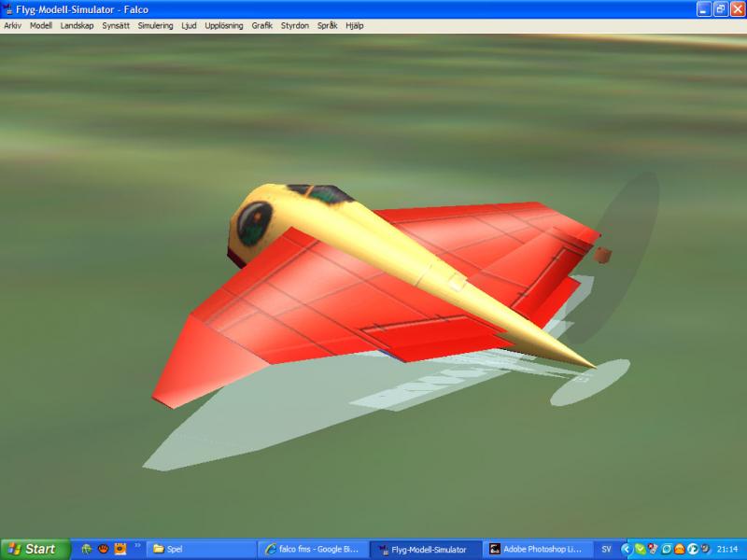Open the Hjälp menu
The height and width of the screenshot is (560, 747).
point(355,26)
